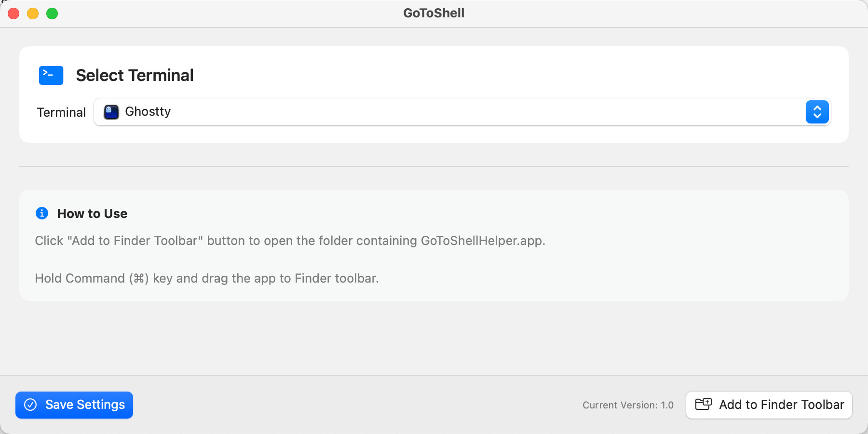This screenshot has width=868, height=434.
Task: Close the GoToShell window
Action: [14, 14]
